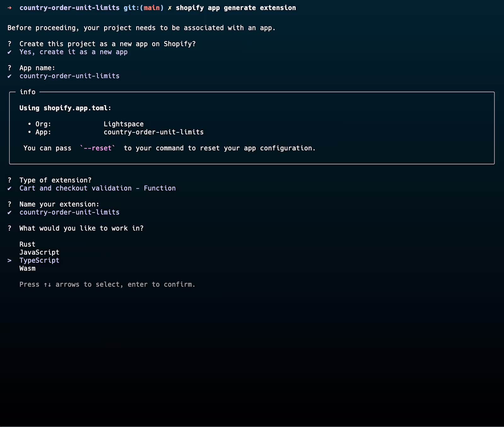The width and height of the screenshot is (504, 427).
Task: Click the question 'What would you like to work in?'
Action: tap(82, 228)
